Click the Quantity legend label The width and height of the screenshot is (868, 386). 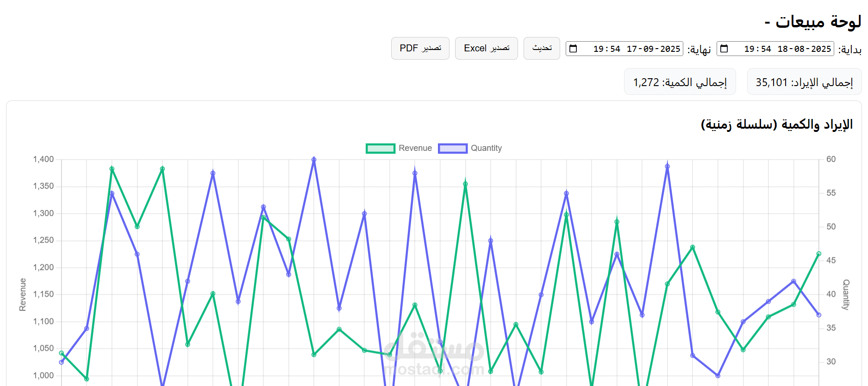click(487, 148)
